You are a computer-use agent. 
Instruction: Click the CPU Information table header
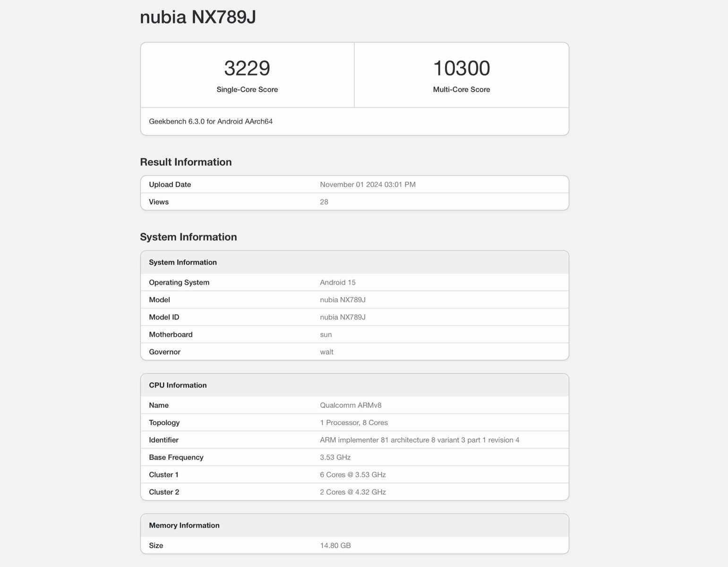(x=178, y=385)
